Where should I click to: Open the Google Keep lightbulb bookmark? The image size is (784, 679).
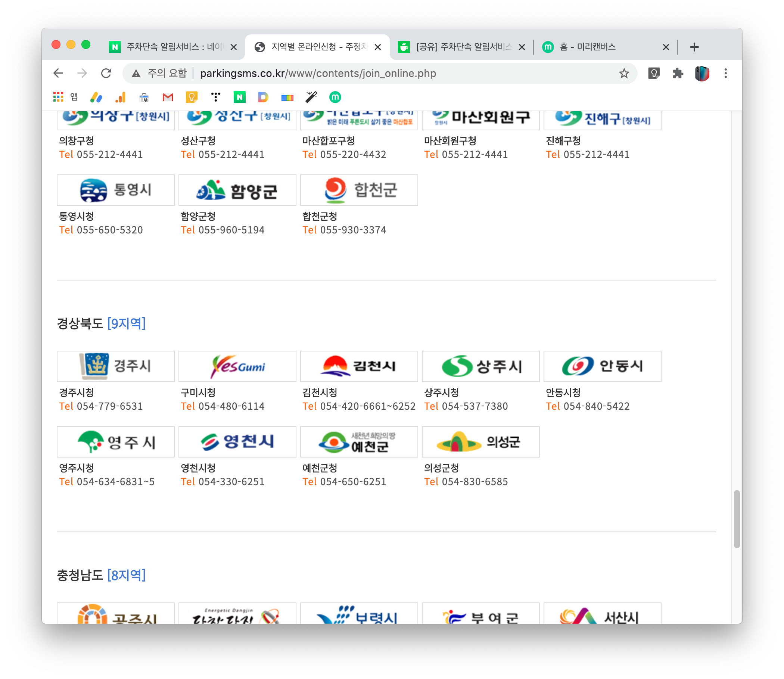(x=192, y=97)
